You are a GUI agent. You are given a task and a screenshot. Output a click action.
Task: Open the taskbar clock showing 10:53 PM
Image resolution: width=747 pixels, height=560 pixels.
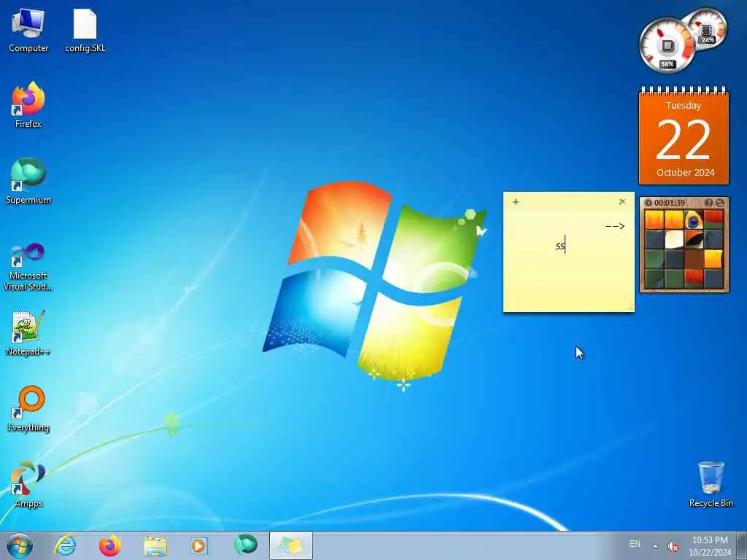(x=710, y=546)
